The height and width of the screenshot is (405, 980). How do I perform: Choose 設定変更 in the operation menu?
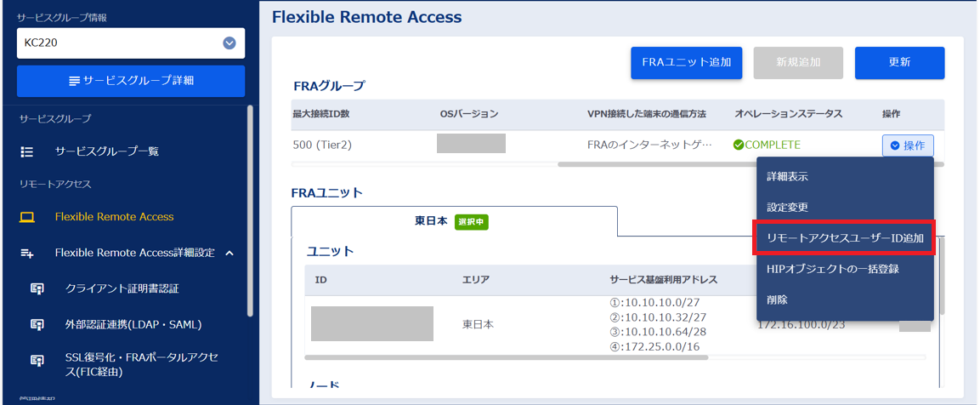[787, 208]
